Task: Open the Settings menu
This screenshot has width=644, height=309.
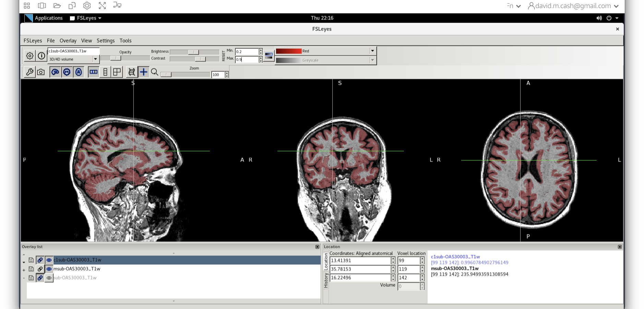Action: click(106, 41)
